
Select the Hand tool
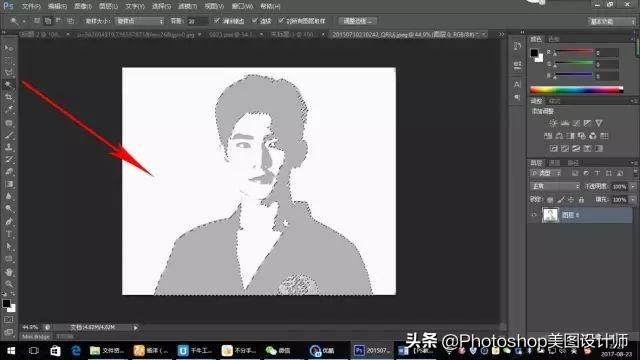[x=9, y=272]
